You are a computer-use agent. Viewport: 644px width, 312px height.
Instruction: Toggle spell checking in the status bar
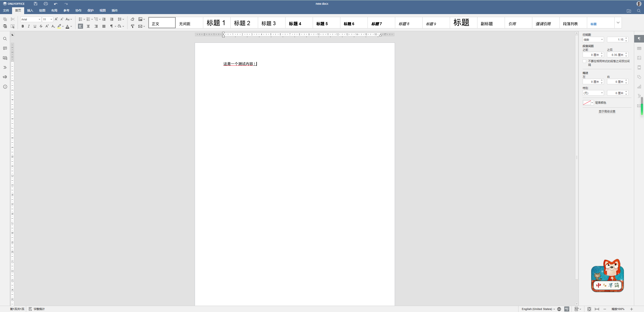point(567,309)
